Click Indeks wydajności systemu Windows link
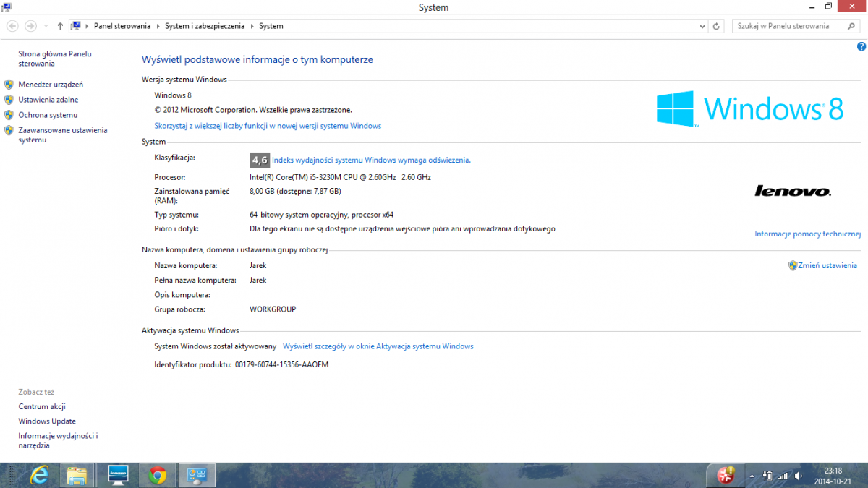Image resolution: width=868 pixels, height=488 pixels. tap(371, 160)
